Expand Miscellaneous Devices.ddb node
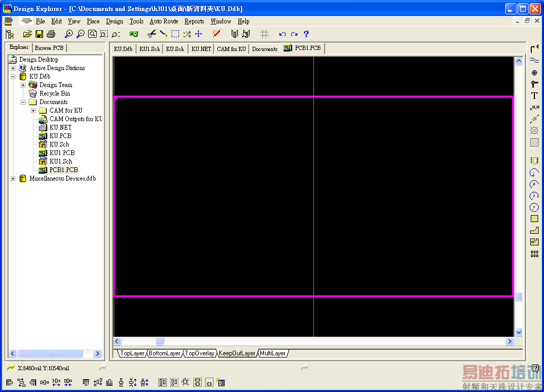This screenshot has width=544, height=392. click(13, 178)
